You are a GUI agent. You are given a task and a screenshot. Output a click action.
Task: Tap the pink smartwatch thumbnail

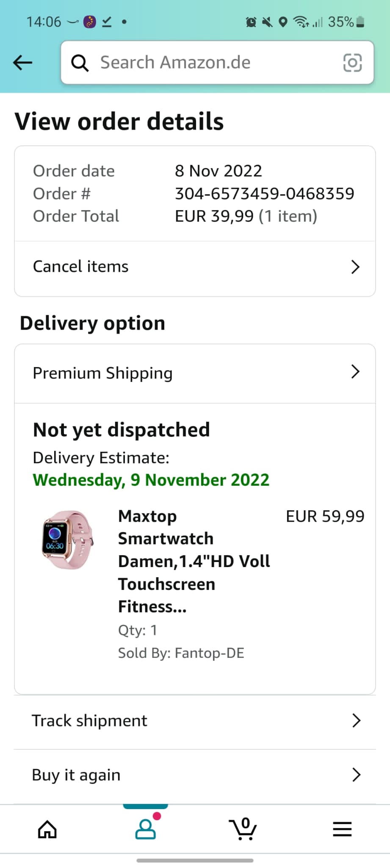tap(68, 540)
